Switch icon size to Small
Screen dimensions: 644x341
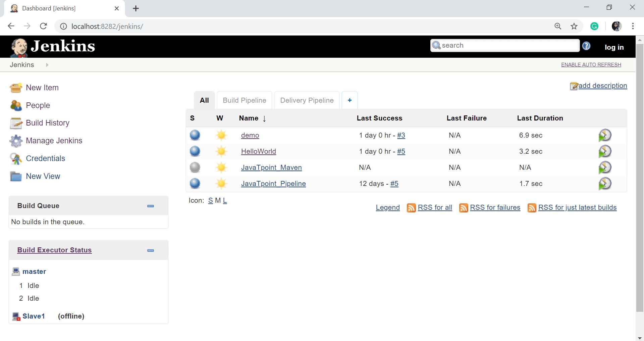(210, 201)
